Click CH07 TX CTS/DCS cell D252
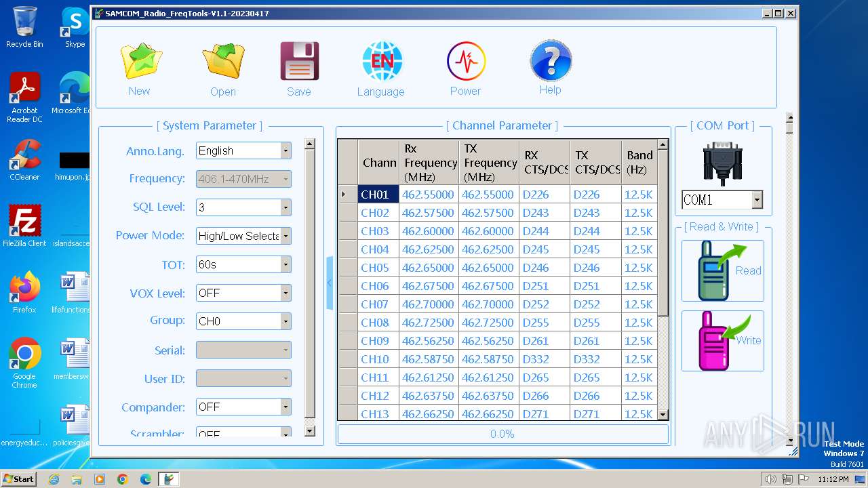 [595, 304]
